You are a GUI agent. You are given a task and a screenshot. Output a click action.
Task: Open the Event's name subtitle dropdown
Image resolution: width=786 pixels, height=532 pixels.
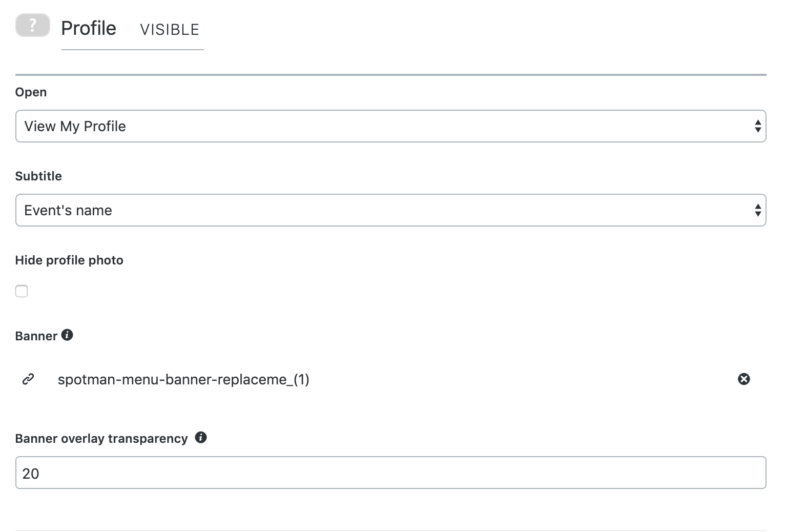click(390, 210)
